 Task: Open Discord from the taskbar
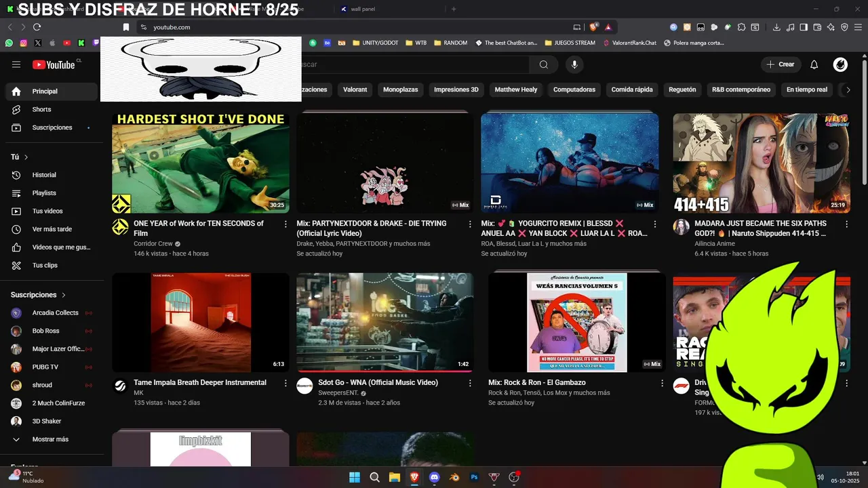435,477
